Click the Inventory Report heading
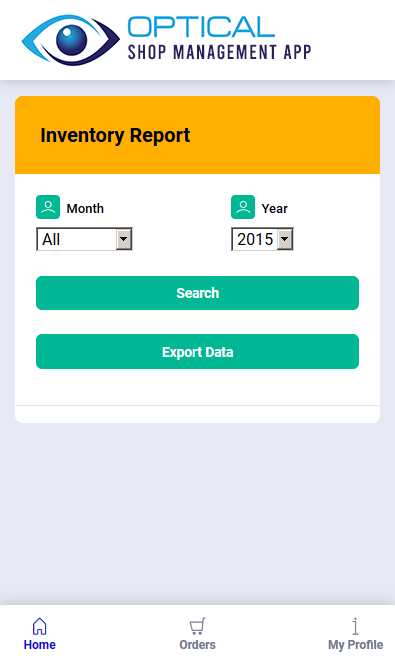Screen dimensions: 395x663 tap(115, 135)
